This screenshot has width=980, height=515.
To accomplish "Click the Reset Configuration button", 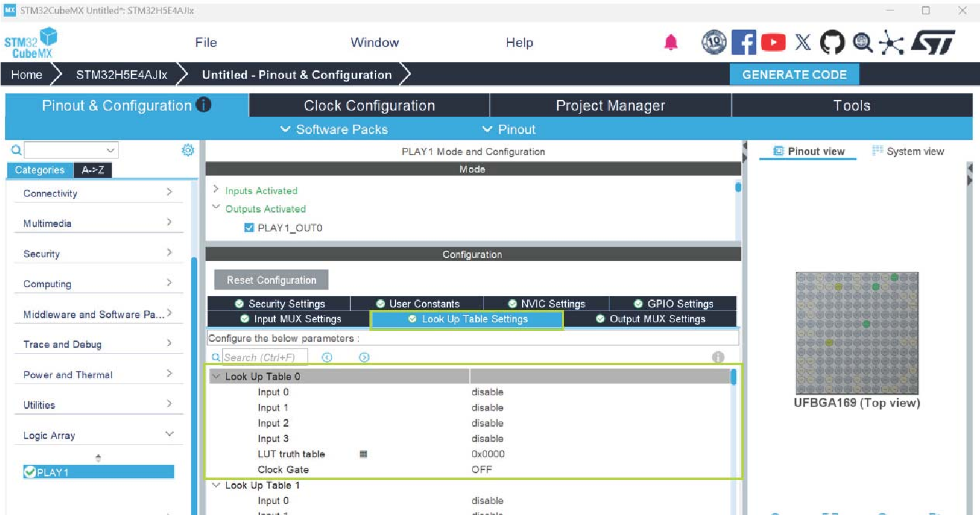I will pos(271,280).
